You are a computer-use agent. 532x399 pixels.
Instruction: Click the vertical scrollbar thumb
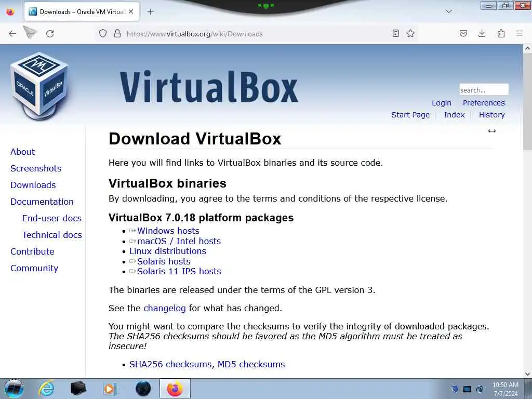(x=527, y=102)
